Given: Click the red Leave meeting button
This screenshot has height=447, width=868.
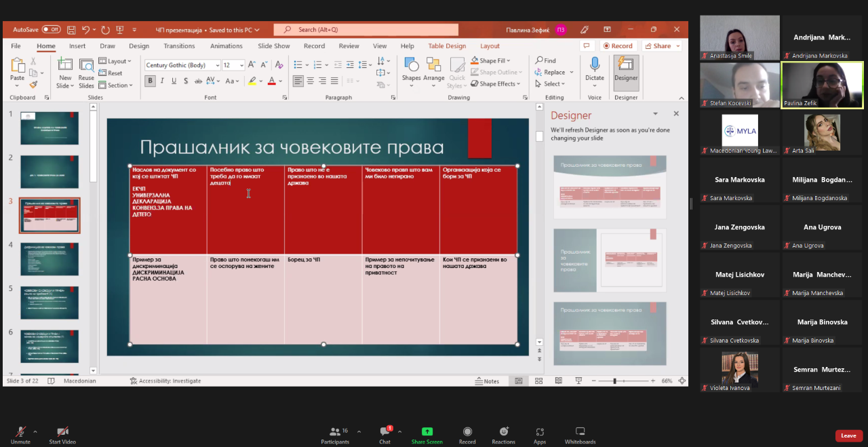Looking at the screenshot, I should tap(848, 435).
